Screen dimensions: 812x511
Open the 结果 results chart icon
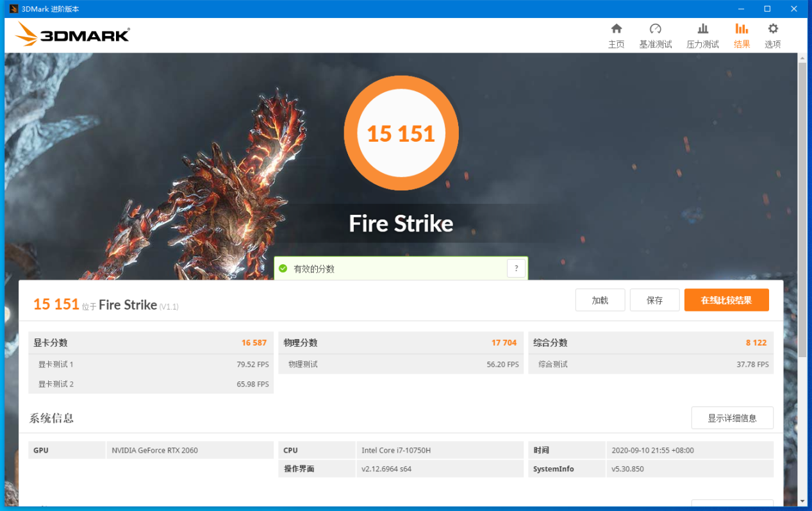click(x=742, y=29)
